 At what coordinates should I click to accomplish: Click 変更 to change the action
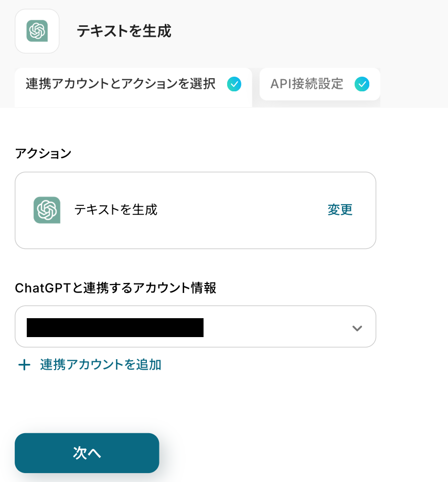click(340, 210)
